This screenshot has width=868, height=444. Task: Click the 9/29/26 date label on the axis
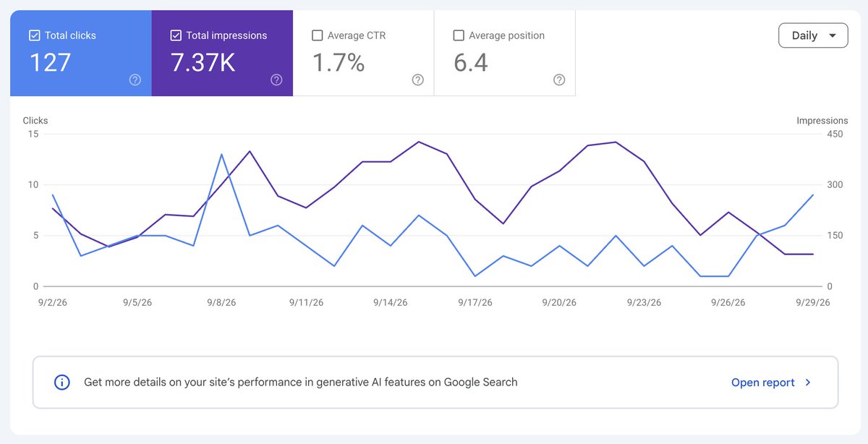813,303
